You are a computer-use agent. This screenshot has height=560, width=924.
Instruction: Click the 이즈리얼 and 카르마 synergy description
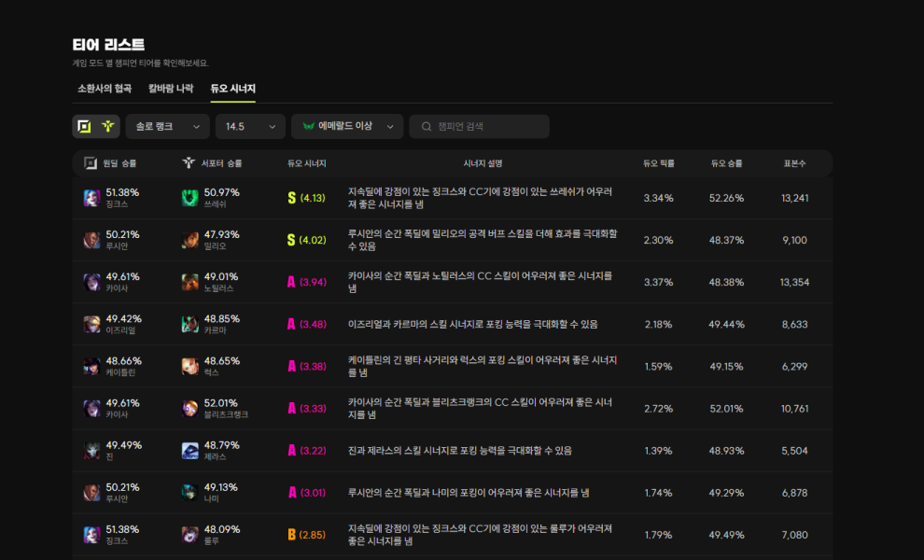[x=472, y=324]
